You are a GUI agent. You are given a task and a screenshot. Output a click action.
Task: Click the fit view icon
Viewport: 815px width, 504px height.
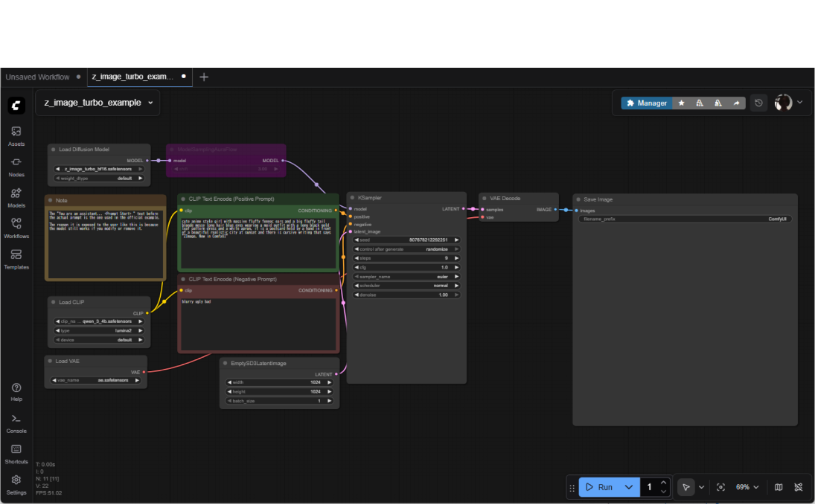pos(720,487)
